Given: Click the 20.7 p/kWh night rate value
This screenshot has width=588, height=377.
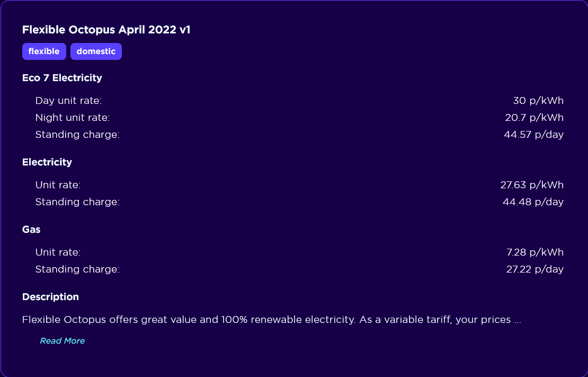Looking at the screenshot, I should click(534, 118).
